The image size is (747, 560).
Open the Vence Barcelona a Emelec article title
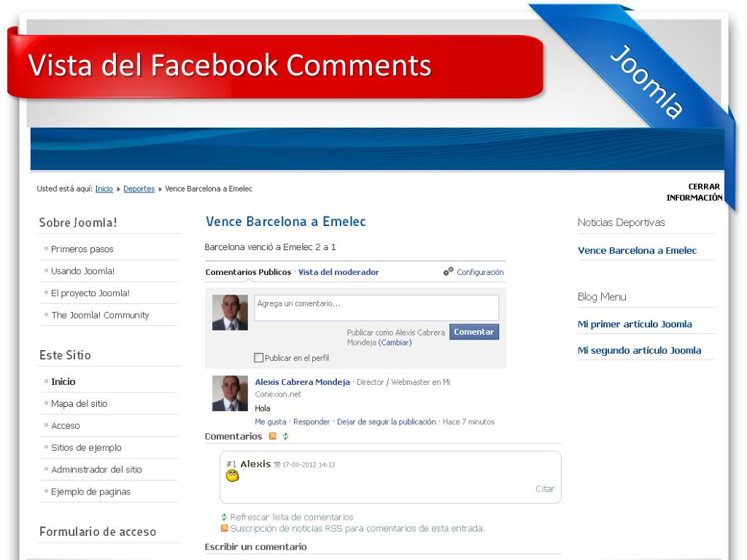(x=286, y=222)
